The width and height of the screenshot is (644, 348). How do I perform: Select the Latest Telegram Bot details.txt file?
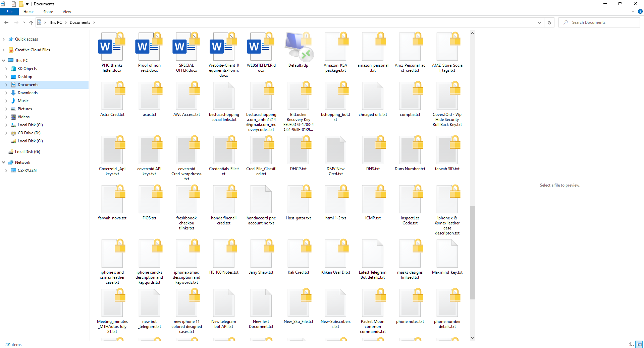[x=373, y=259]
